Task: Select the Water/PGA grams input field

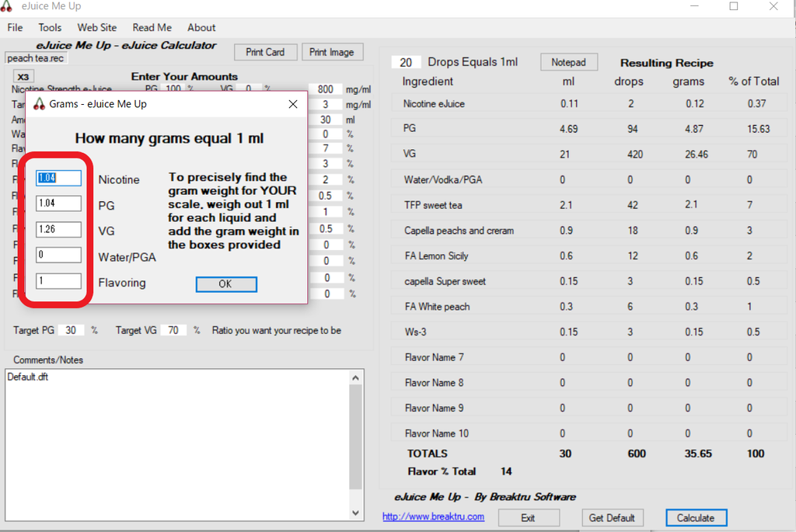Action: [x=58, y=255]
